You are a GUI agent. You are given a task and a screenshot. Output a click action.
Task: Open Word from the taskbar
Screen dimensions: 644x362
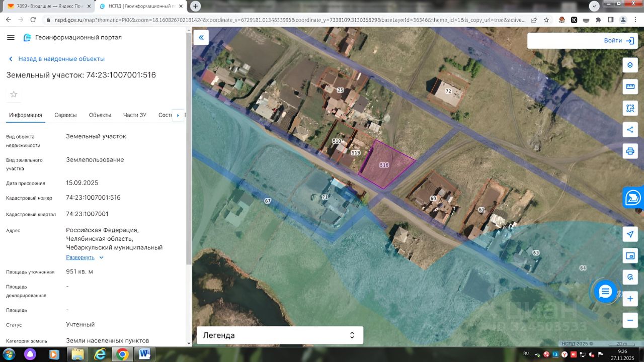(144, 354)
